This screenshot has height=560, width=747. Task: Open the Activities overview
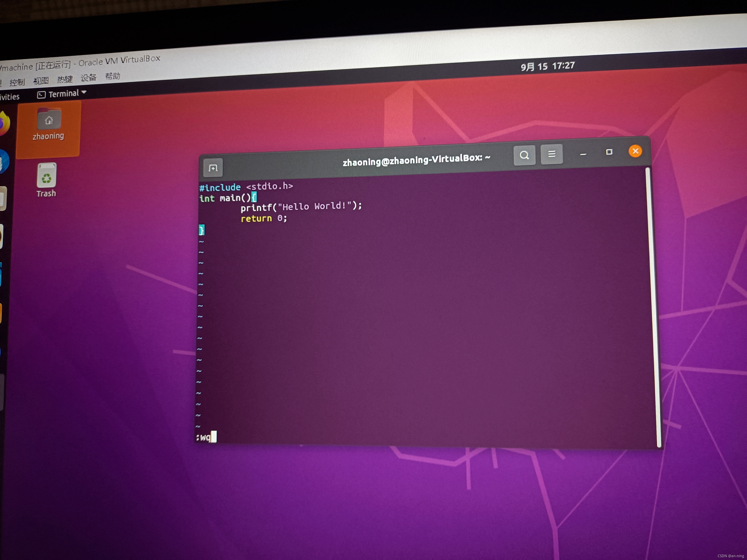[x=10, y=97]
